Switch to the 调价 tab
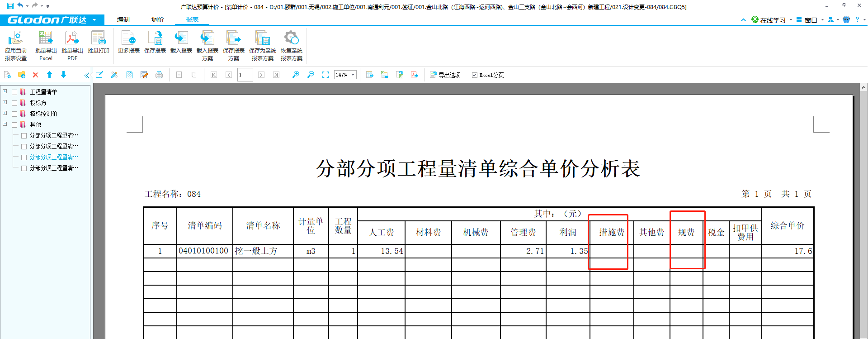Image resolution: width=868 pixels, height=339 pixels. point(158,19)
